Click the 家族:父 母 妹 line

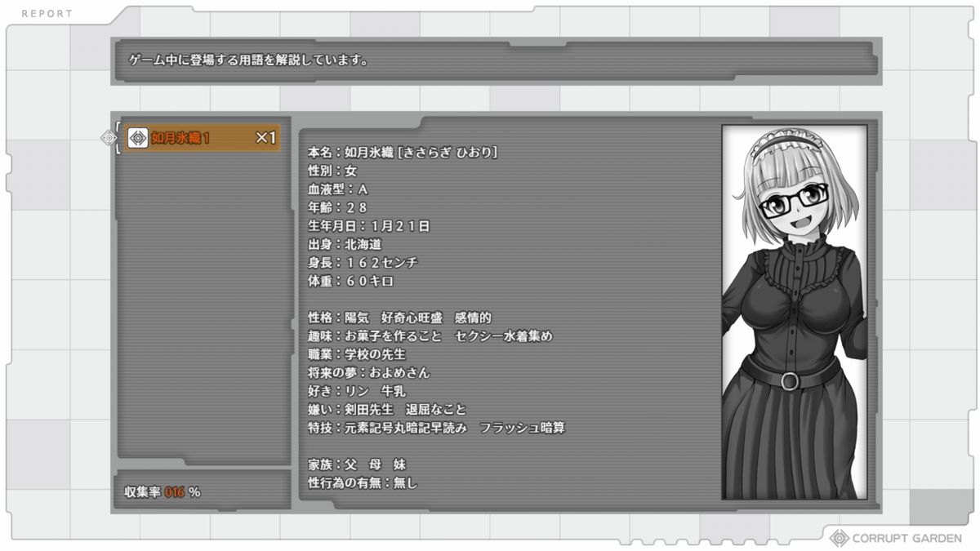(356, 464)
